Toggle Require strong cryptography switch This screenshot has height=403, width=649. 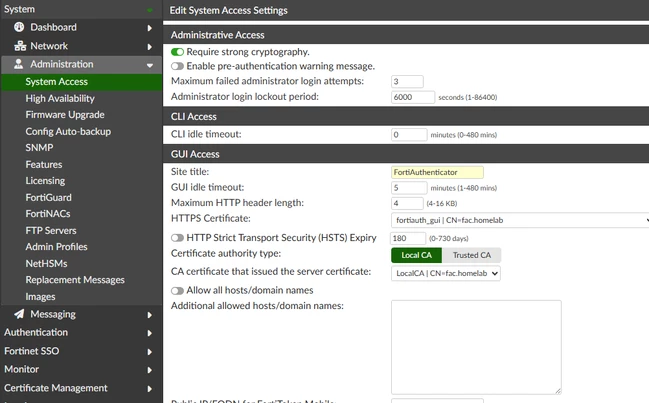pos(177,52)
